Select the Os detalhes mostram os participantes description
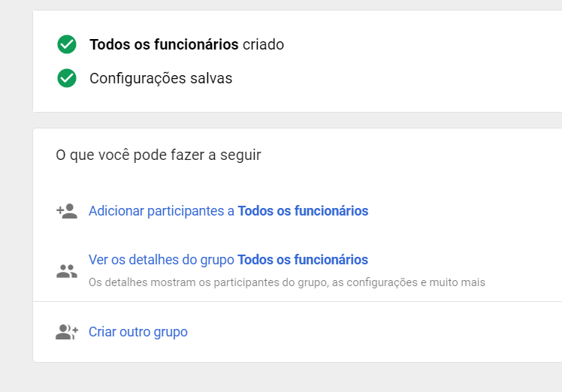 pyautogui.click(x=287, y=282)
